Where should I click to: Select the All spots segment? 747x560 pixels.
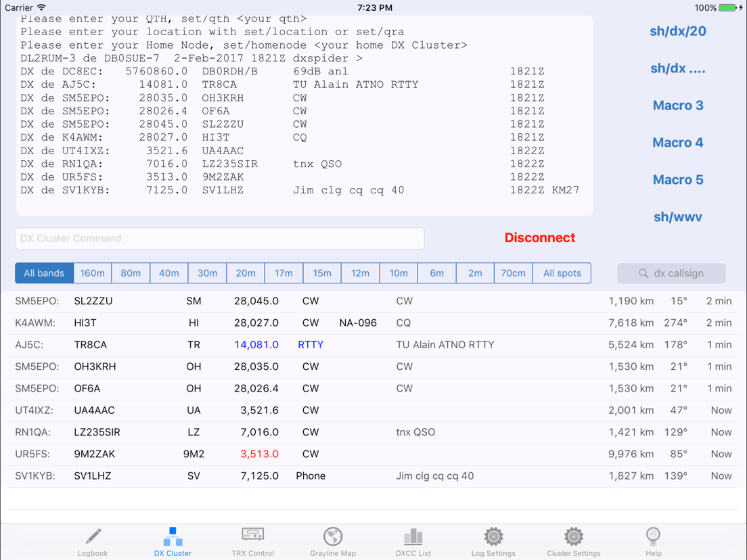coord(562,273)
